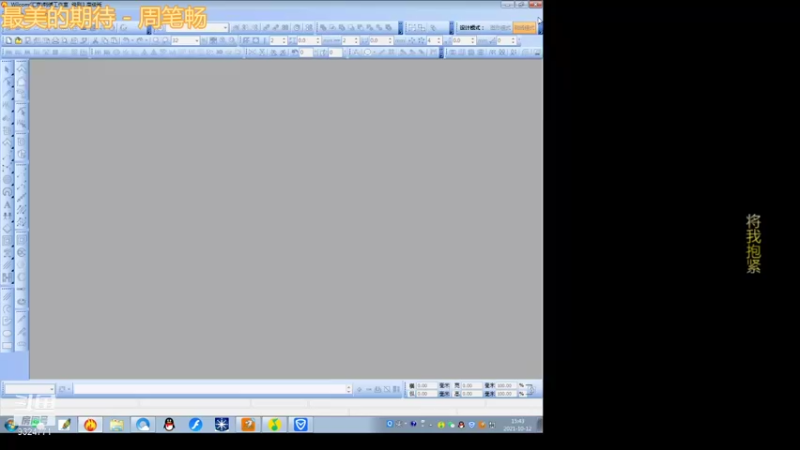Open a file with the yellow folder icon
This screenshot has width=800, height=450.
(18, 40)
